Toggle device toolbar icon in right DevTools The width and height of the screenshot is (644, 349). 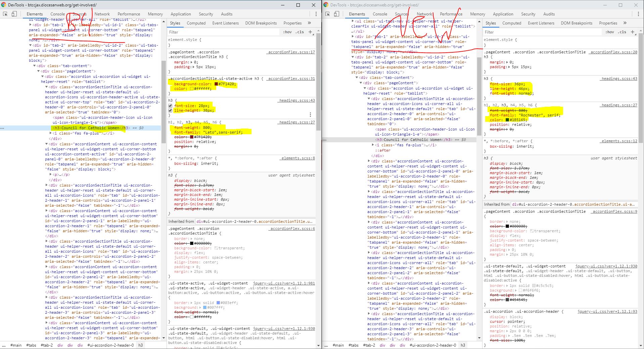click(336, 14)
